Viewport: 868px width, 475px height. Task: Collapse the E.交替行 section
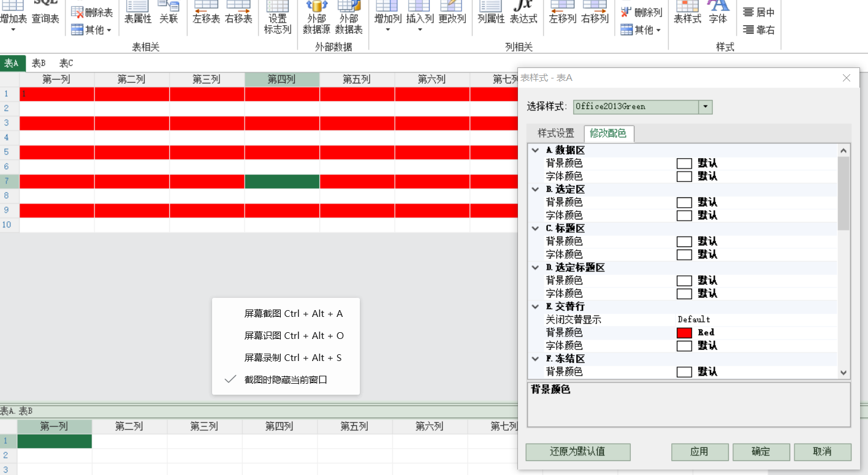(535, 306)
